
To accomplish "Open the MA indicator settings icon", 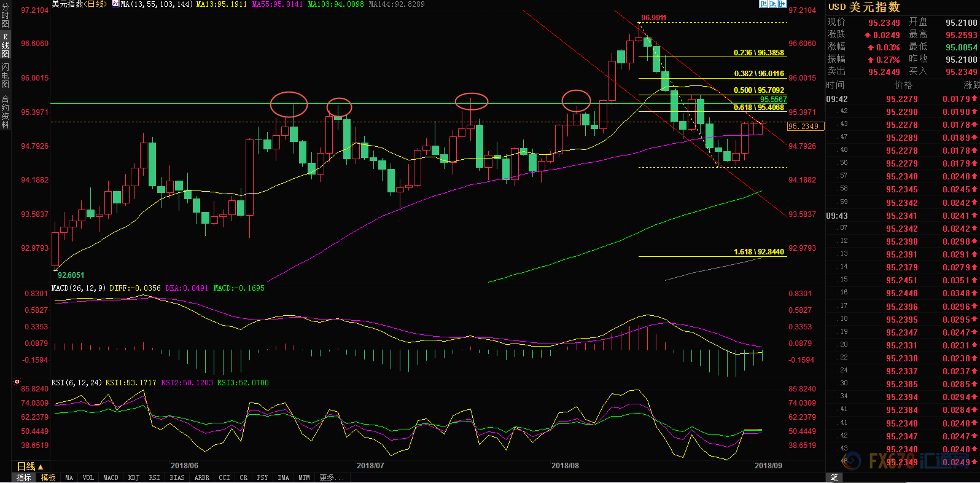I will (x=115, y=4).
